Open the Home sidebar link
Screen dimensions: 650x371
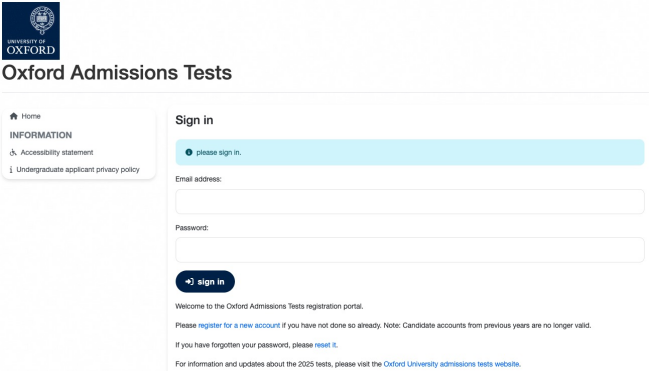31,116
